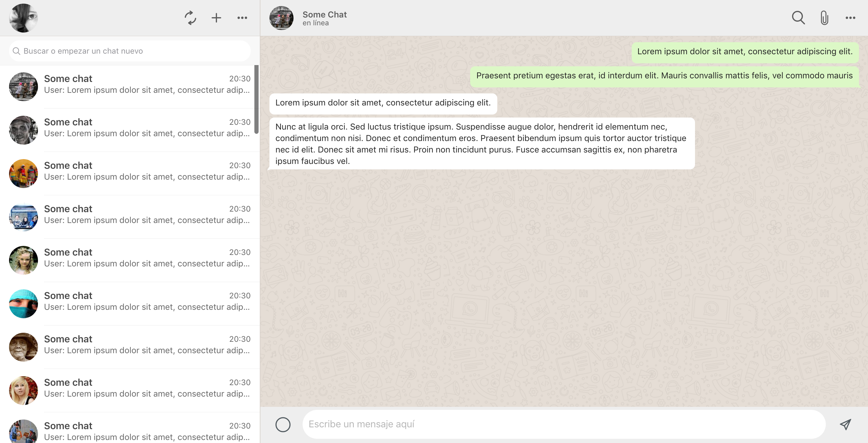Click the 'en línea' status text

(315, 23)
